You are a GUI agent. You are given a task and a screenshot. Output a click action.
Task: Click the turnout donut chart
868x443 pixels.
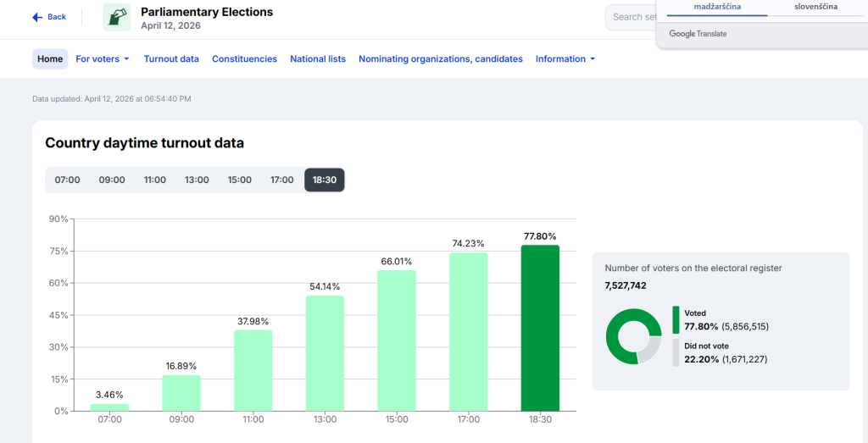[633, 336]
